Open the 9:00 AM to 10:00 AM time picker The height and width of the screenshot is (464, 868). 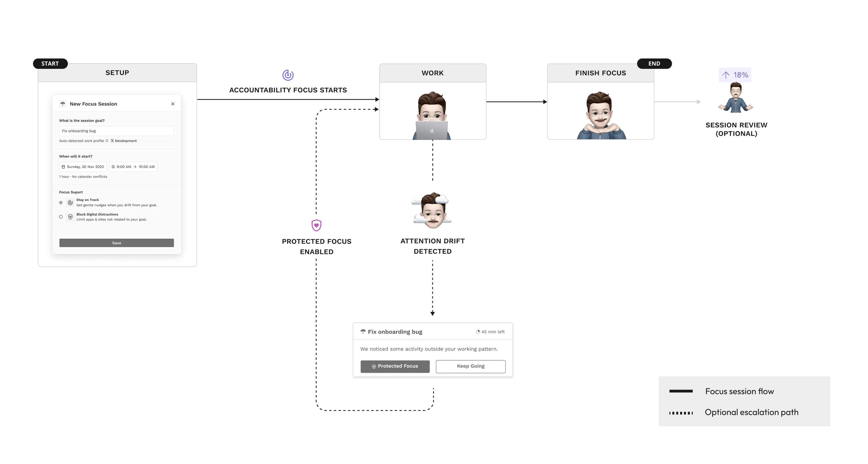click(133, 167)
